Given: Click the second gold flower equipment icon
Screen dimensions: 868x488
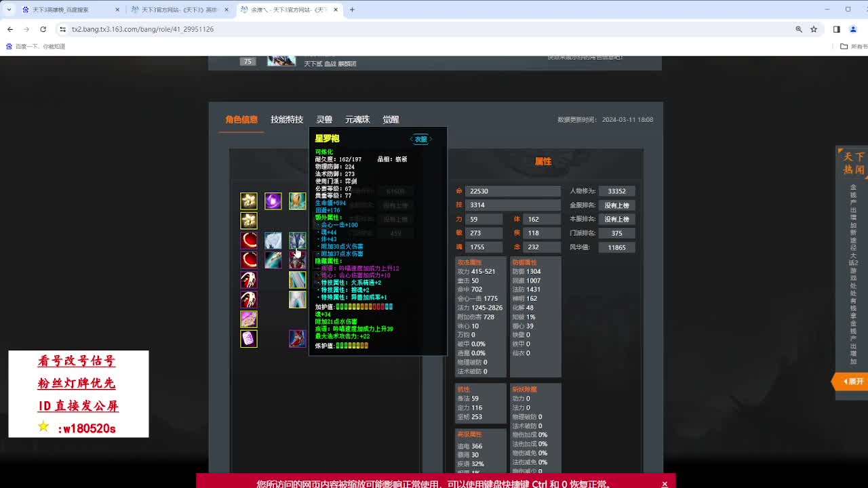Looking at the screenshot, I should point(249,220).
